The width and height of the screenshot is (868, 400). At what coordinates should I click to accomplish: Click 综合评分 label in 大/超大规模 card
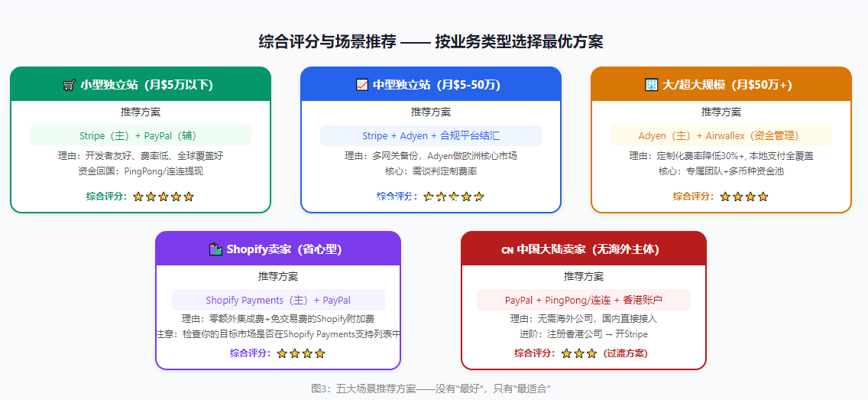(695, 196)
